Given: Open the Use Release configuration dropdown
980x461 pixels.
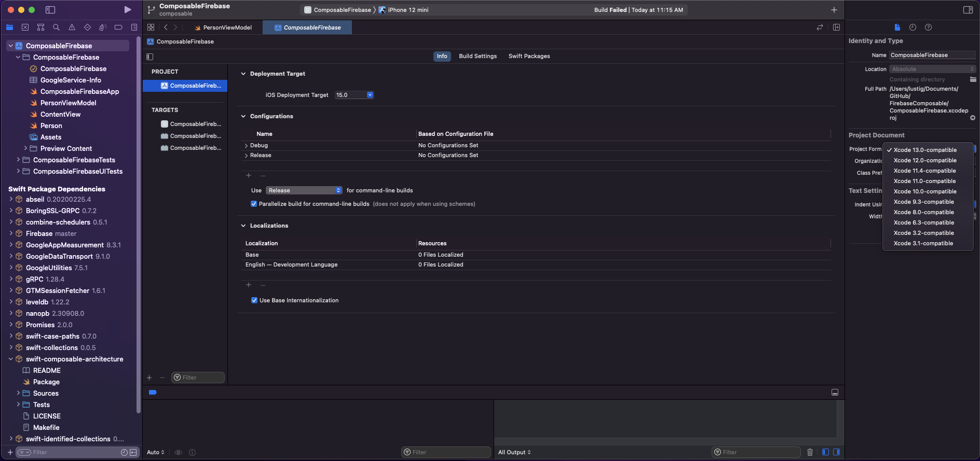Looking at the screenshot, I should (304, 190).
